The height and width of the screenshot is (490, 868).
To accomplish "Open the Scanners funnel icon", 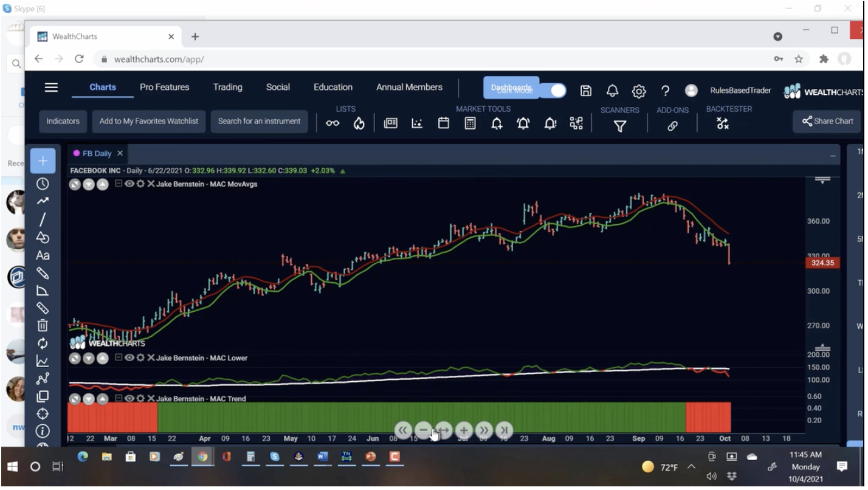I will (x=619, y=126).
